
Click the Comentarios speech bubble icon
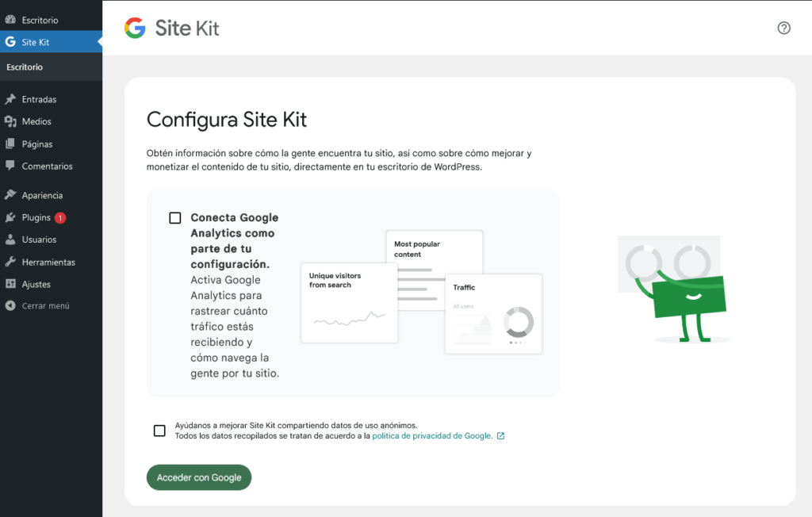10,166
